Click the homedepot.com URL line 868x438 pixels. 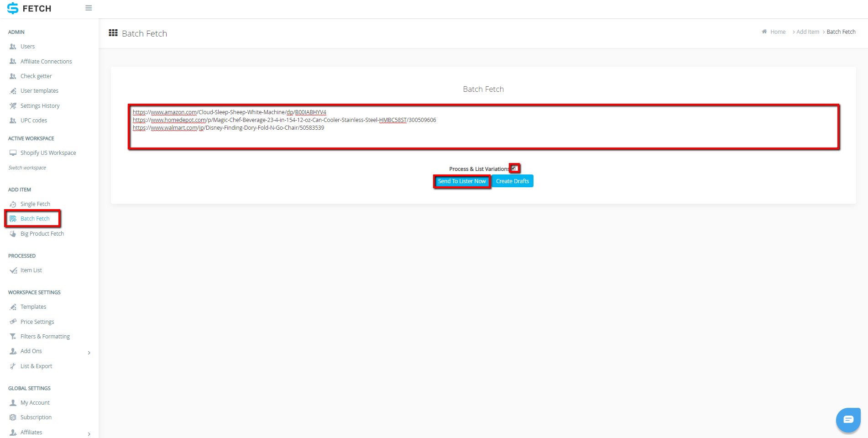284,120
